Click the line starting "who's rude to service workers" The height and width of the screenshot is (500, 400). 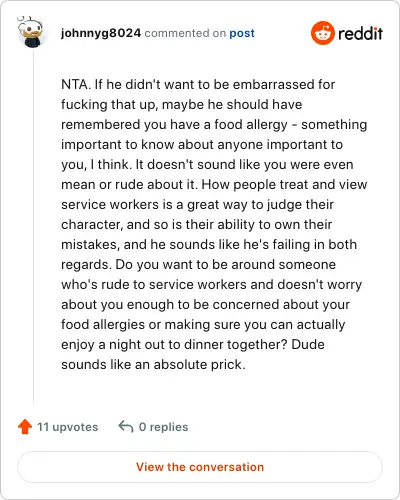coord(212,284)
